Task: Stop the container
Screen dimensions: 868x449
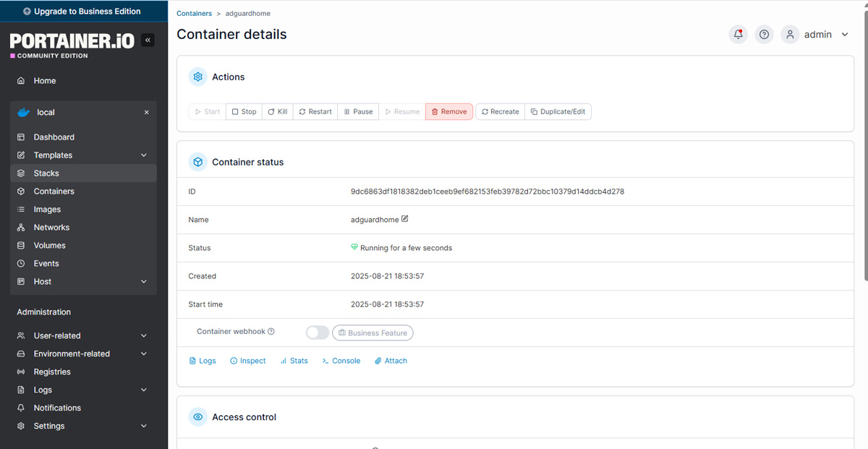Action: pos(244,112)
